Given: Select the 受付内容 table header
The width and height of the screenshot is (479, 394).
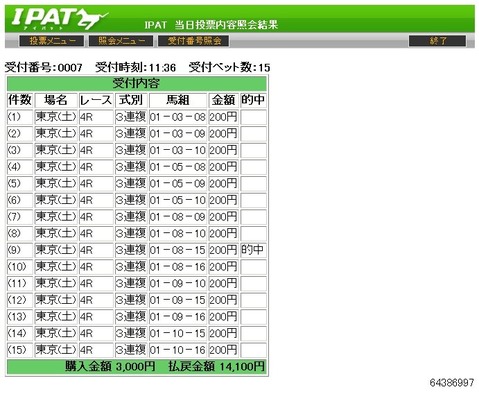Looking at the screenshot, I should (x=137, y=83).
